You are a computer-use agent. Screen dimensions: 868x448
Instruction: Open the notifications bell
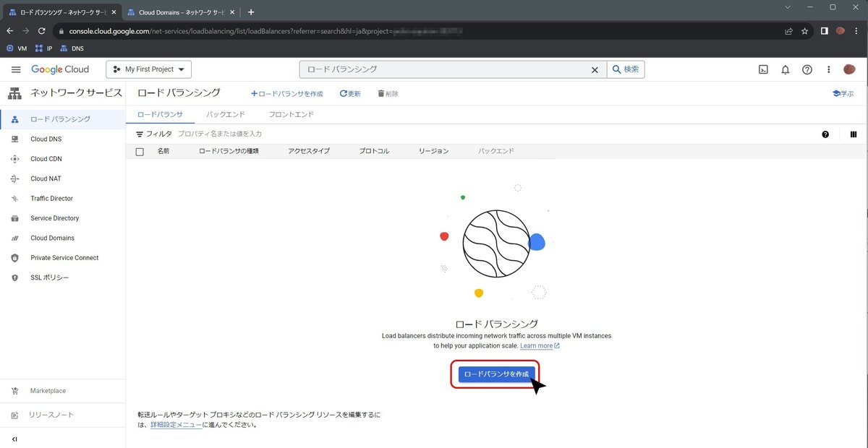785,69
